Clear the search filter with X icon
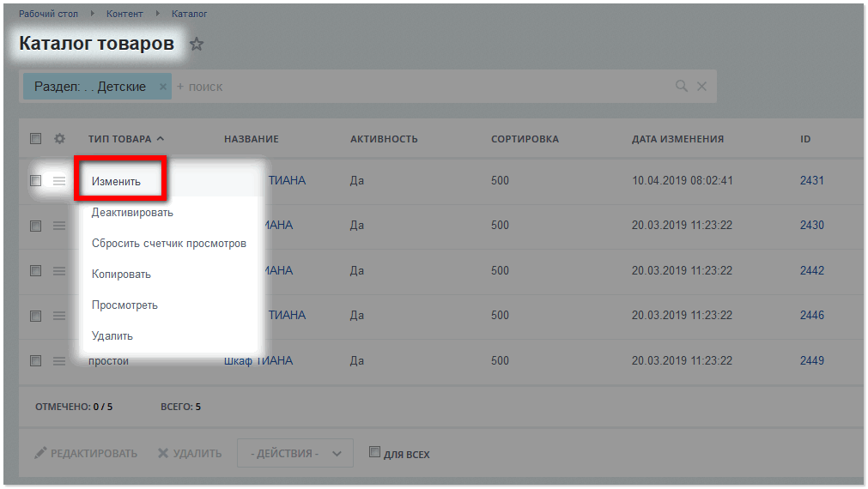This screenshot has width=868, height=489. pyautogui.click(x=701, y=87)
